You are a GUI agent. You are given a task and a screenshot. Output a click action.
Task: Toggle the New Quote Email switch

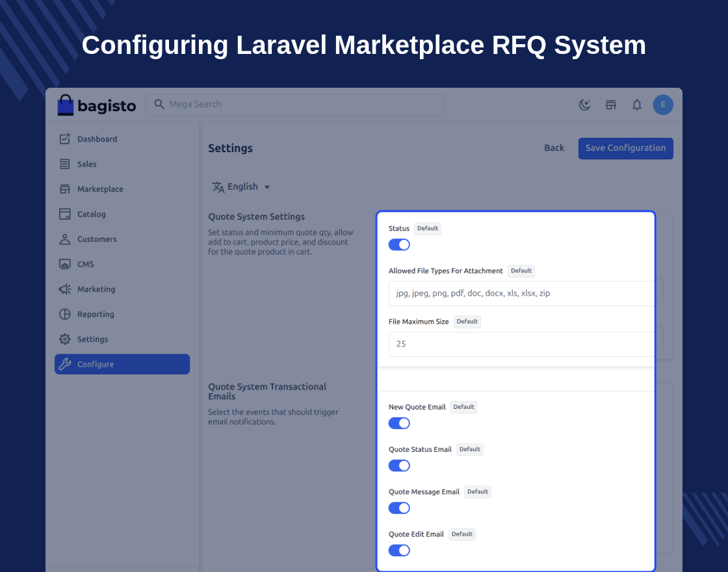(399, 423)
